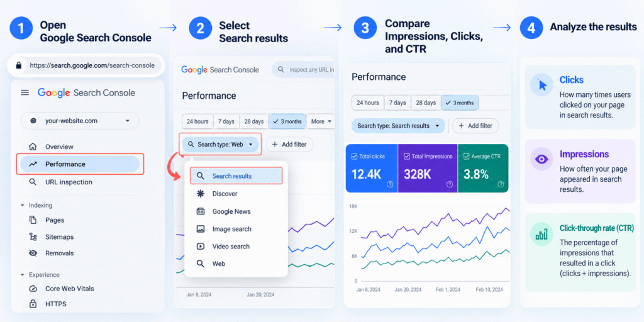The height and width of the screenshot is (322, 644).
Task: Select 24 hours range in step 3 panel
Action: point(368,103)
